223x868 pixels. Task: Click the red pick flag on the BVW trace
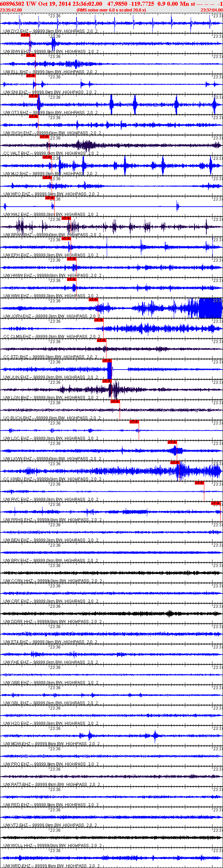click(25, 35)
